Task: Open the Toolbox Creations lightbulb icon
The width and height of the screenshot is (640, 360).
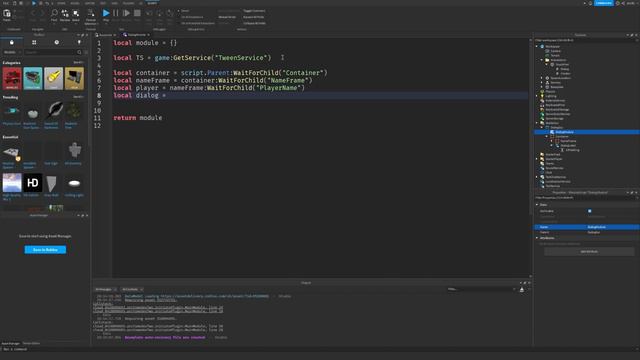Action: [79, 42]
